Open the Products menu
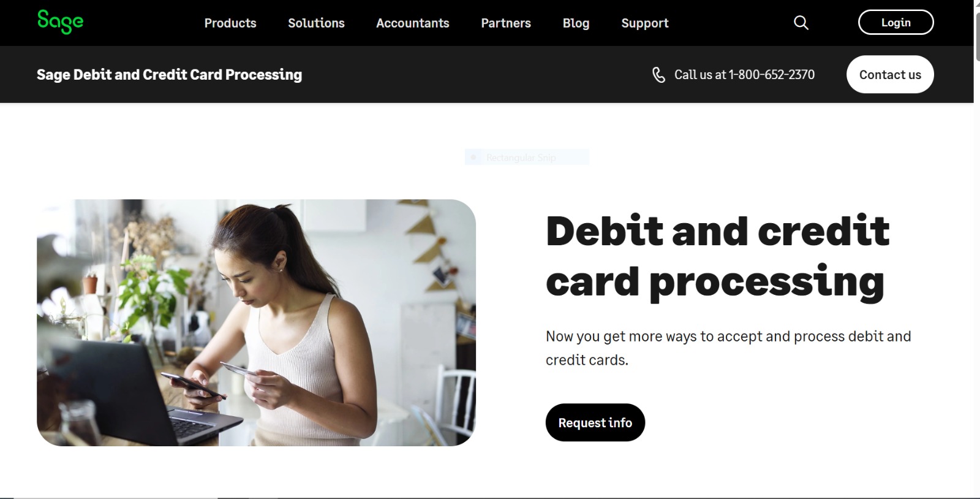 230,23
